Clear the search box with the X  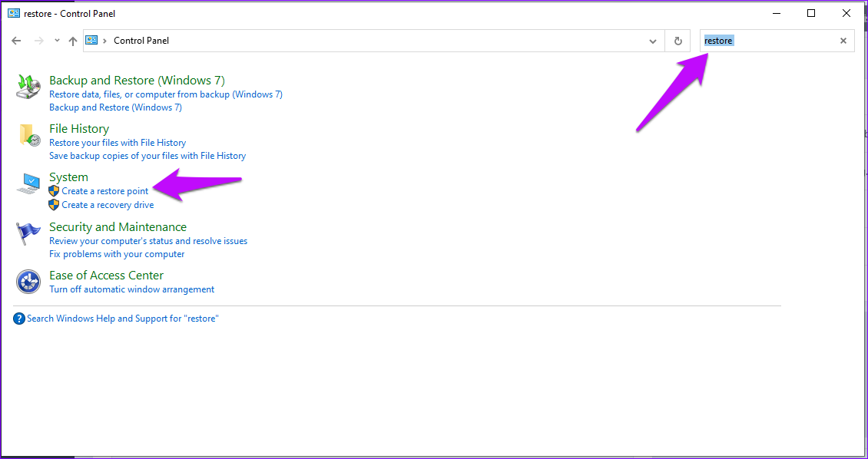tap(843, 41)
